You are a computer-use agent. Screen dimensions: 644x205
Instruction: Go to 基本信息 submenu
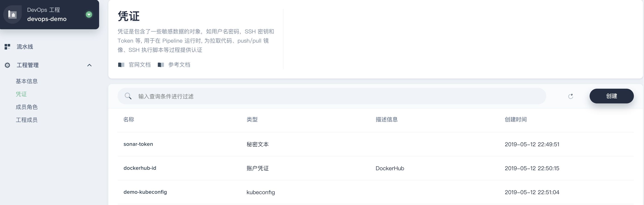[27, 81]
